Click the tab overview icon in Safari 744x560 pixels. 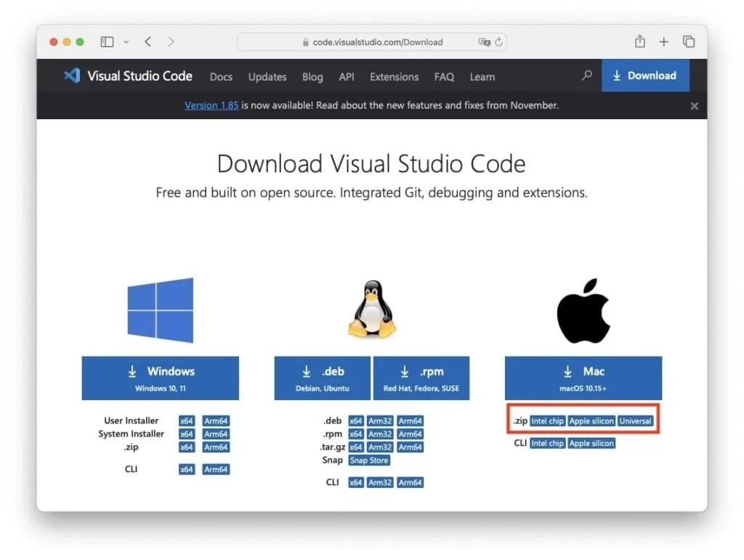click(x=687, y=41)
